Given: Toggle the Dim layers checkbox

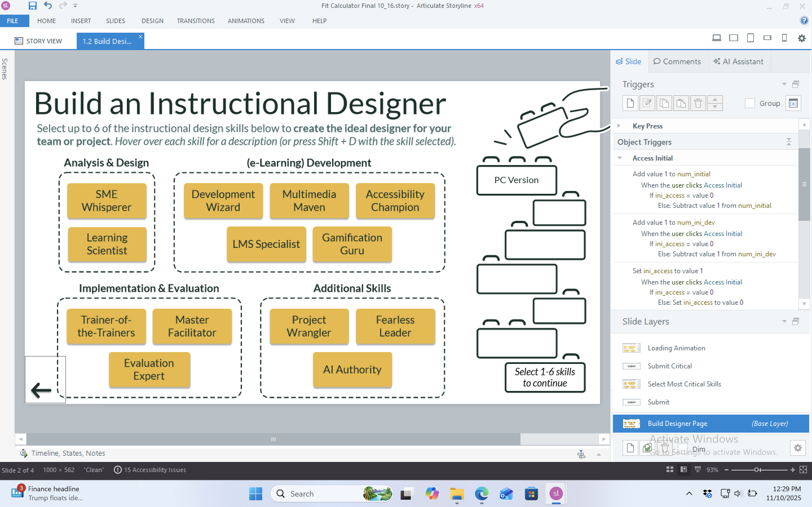Looking at the screenshot, I should (x=683, y=448).
